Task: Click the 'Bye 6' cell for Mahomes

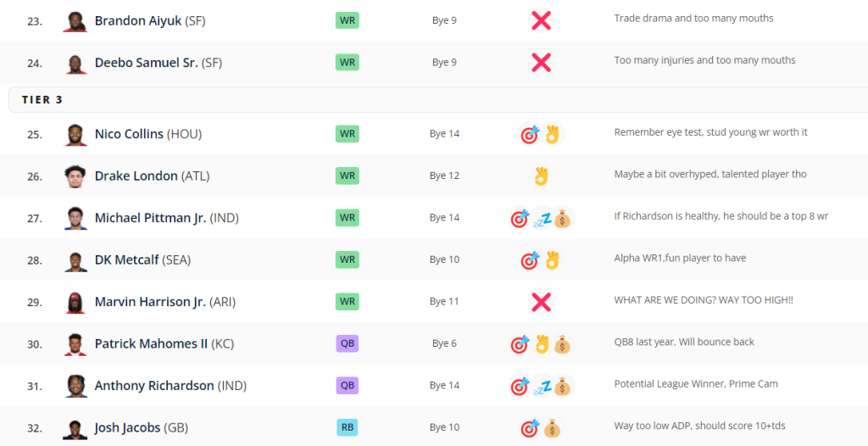Action: tap(443, 343)
